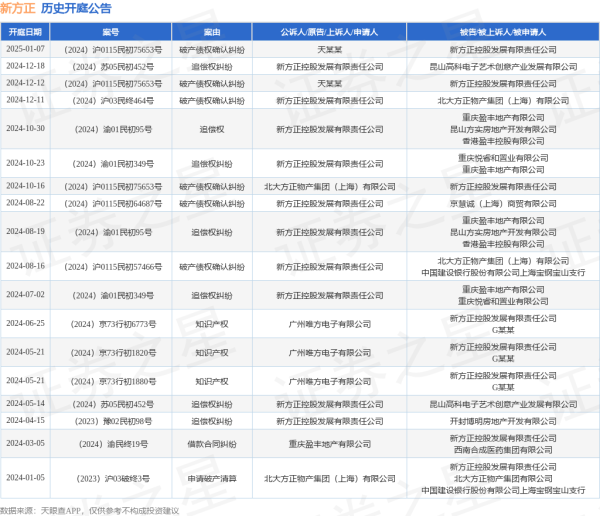Select the date cell 2024-08-22
The width and height of the screenshot is (600, 516).
pos(25,203)
